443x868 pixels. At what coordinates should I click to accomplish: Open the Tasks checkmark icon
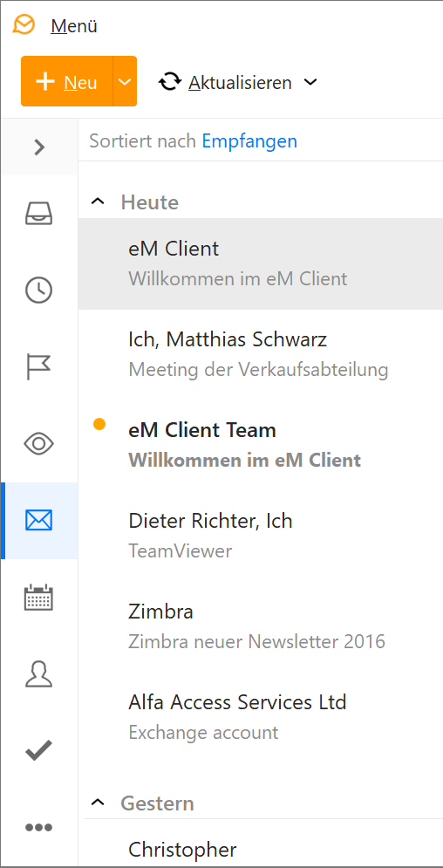click(x=39, y=750)
